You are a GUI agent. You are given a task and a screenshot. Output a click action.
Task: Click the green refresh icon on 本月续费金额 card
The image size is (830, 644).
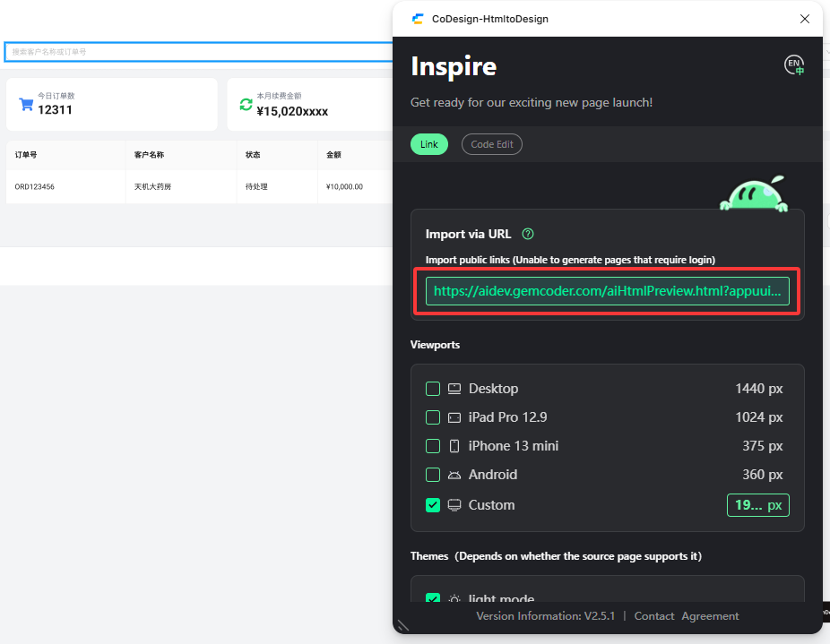246,104
